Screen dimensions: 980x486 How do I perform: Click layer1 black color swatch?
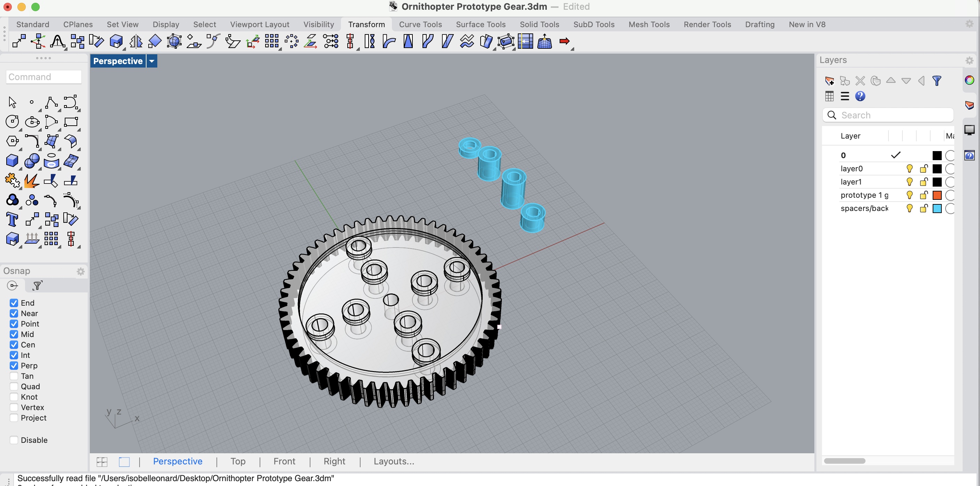tap(936, 182)
